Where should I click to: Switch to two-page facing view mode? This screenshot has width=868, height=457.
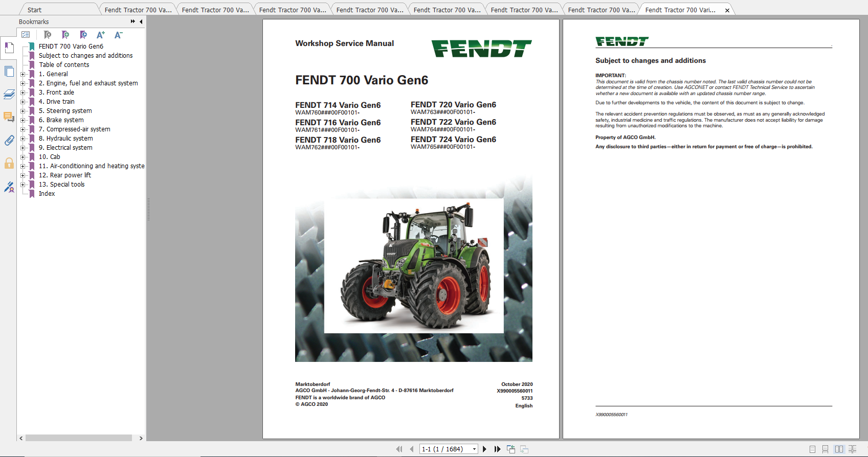coord(839,449)
